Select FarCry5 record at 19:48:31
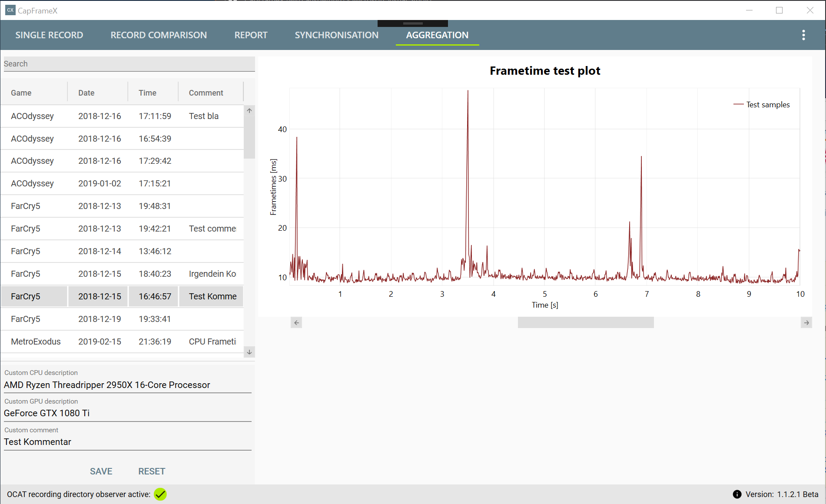This screenshot has height=504, width=826. tap(122, 206)
